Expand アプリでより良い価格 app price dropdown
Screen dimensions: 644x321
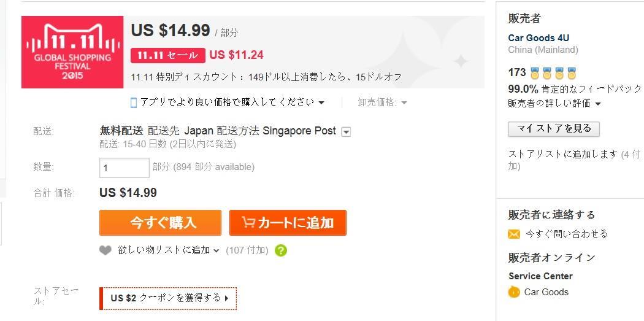321,102
